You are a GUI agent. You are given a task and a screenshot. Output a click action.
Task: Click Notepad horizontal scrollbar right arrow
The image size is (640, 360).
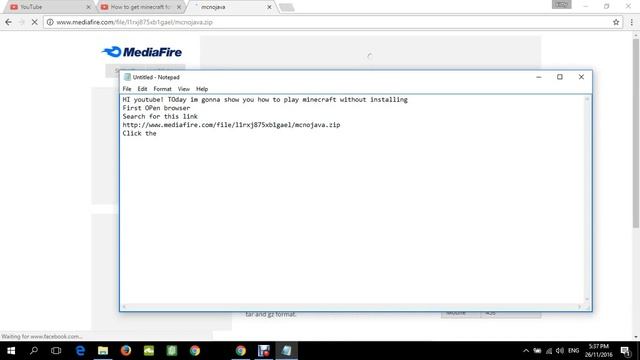579,307
